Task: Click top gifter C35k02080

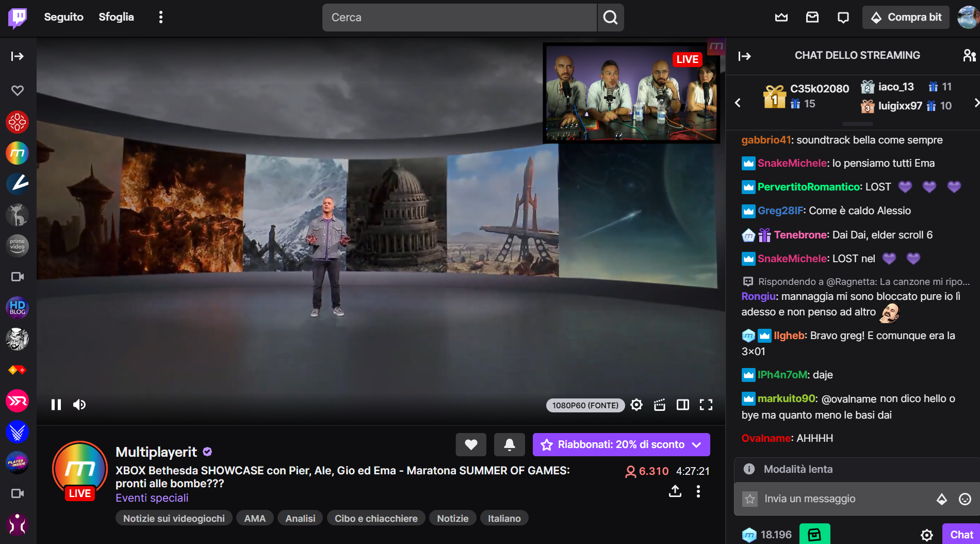Action: (820, 88)
